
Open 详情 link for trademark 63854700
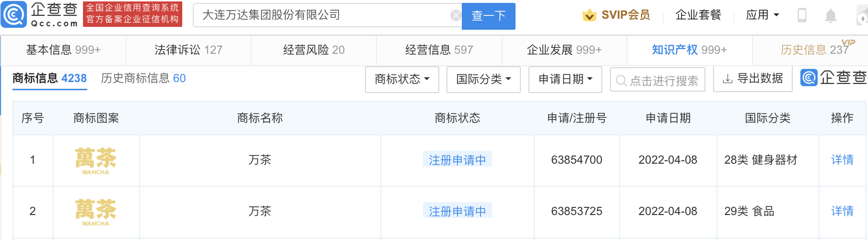(x=842, y=160)
